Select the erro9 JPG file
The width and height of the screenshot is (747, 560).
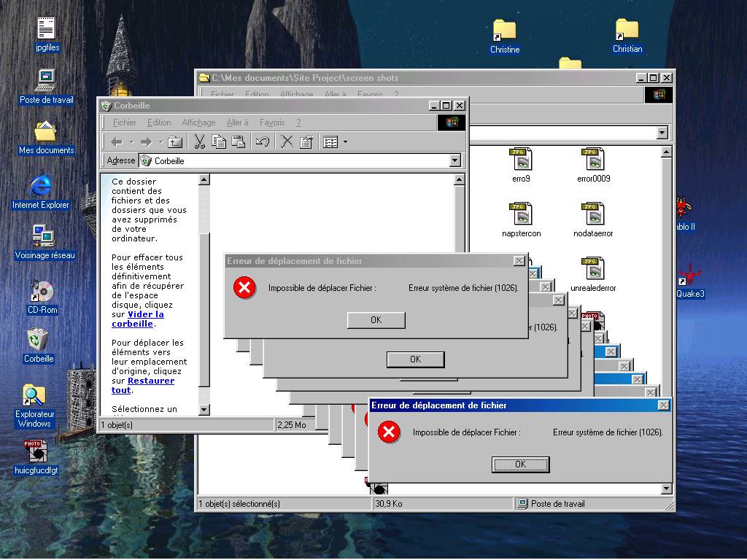point(521,166)
